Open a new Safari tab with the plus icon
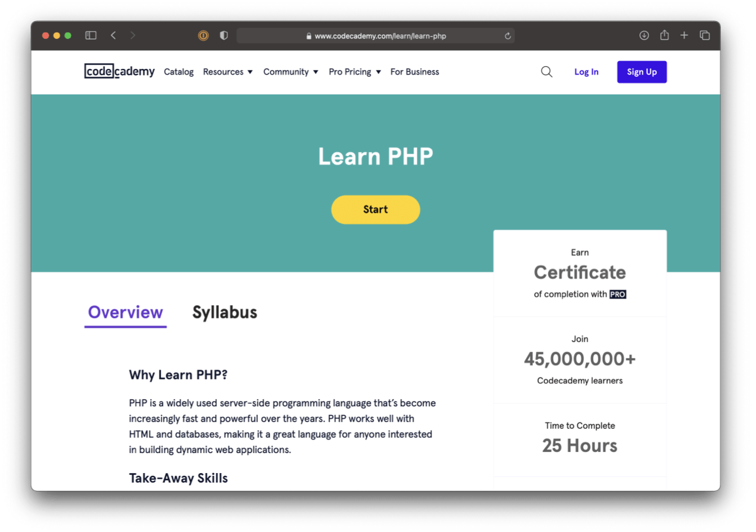 pos(684,35)
